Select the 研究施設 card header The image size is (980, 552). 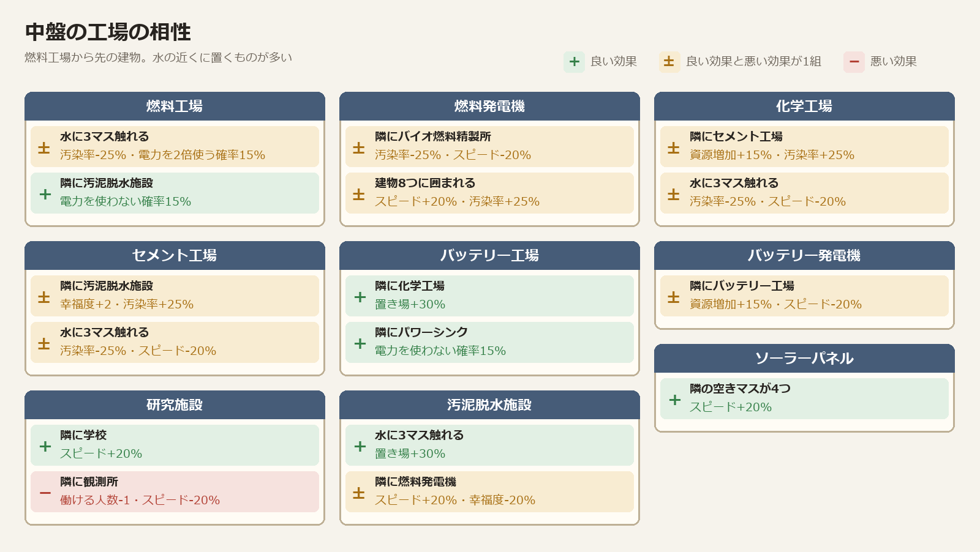(x=175, y=405)
